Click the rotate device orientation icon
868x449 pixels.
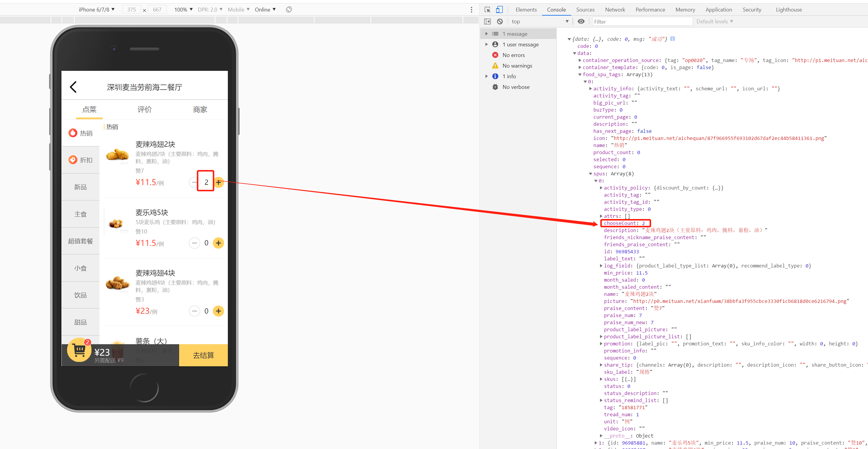[x=289, y=9]
